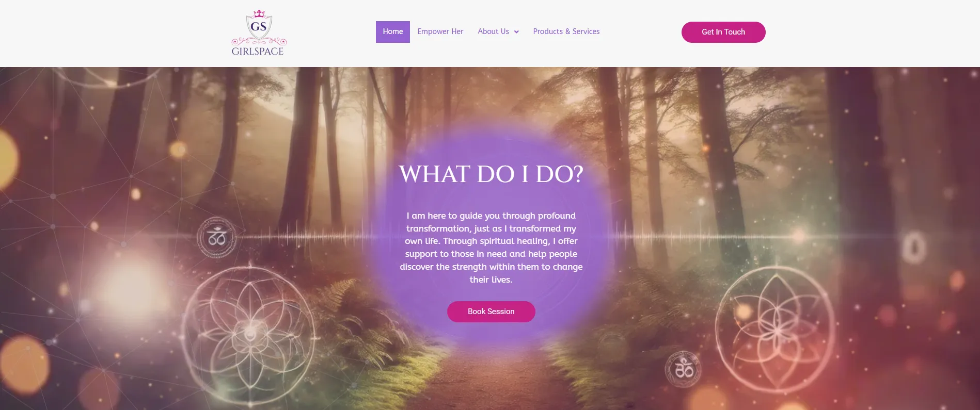
Task: Click the pink crown atop the logo
Action: pyautogui.click(x=259, y=13)
